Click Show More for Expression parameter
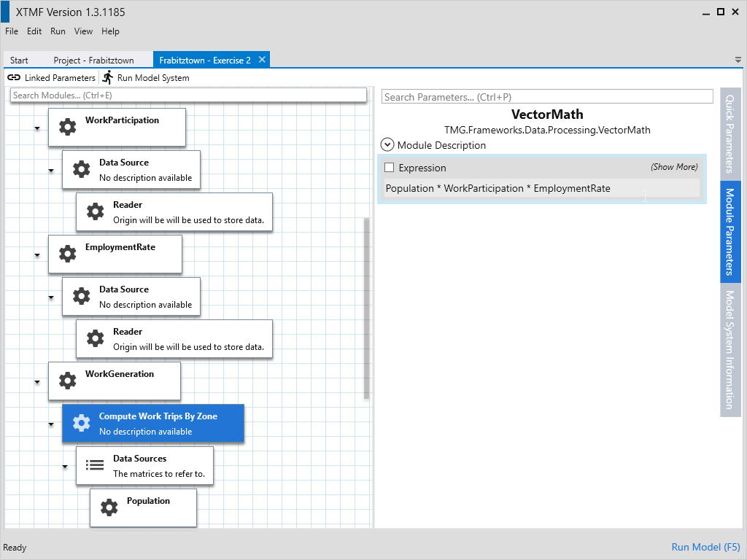 (673, 167)
